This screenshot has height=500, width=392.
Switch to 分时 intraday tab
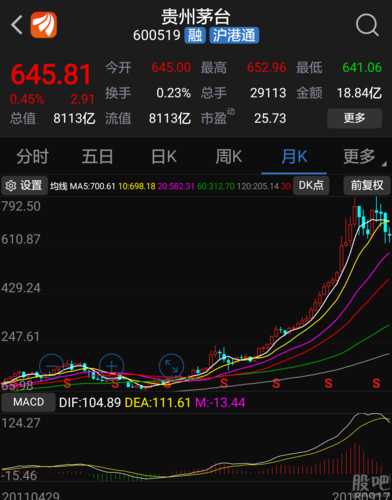(x=33, y=157)
